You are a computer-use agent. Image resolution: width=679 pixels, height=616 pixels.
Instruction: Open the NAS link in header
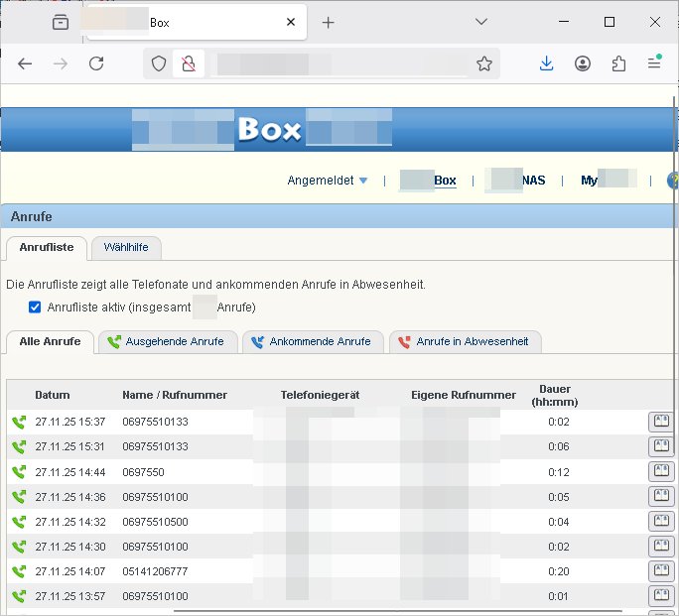518,181
